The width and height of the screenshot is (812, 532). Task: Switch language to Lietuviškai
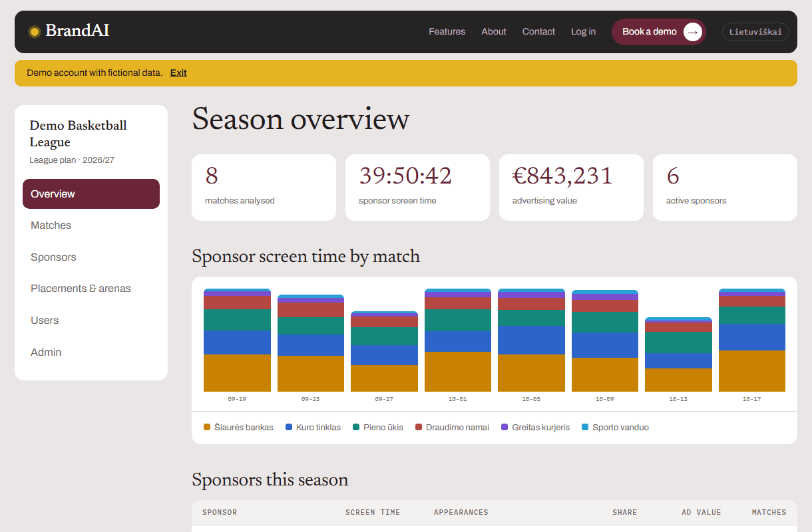755,32
